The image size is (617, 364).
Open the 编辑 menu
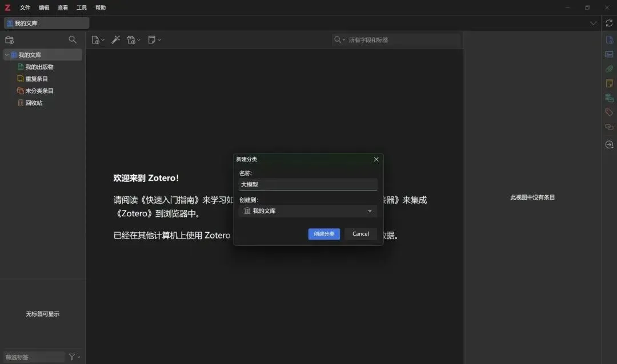coord(44,7)
